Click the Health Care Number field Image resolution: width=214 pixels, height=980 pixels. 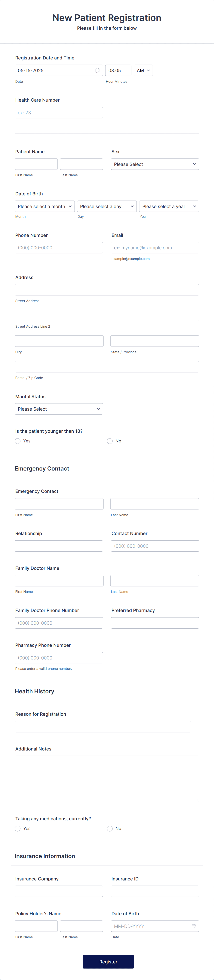tap(58, 112)
